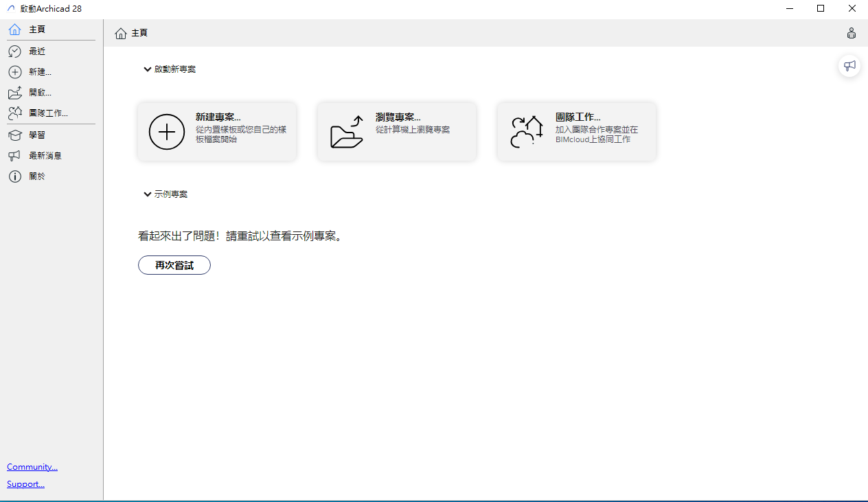This screenshot has width=868, height=502.
Task: Go to 學習 in the sidebar
Action: [52, 135]
